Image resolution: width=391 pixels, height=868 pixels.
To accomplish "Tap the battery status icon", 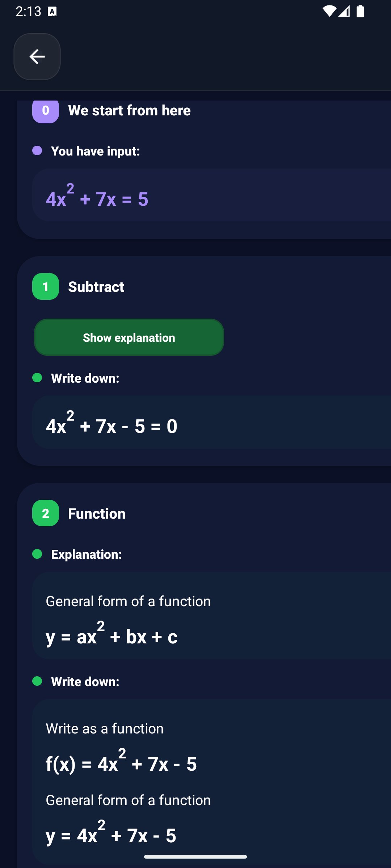I will (360, 12).
